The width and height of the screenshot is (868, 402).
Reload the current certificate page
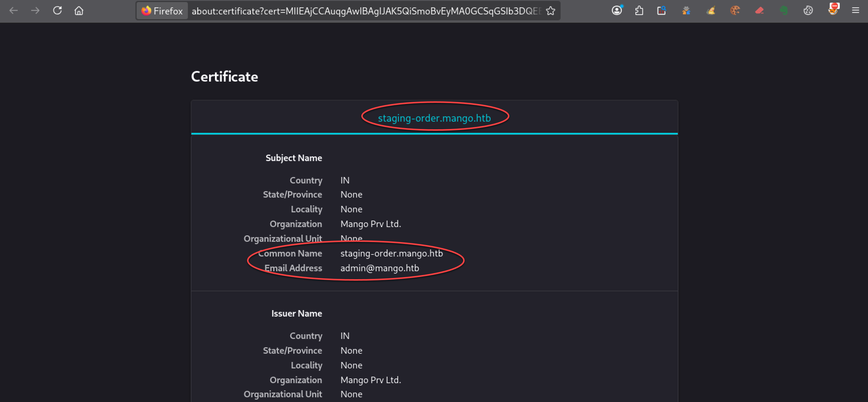(58, 11)
